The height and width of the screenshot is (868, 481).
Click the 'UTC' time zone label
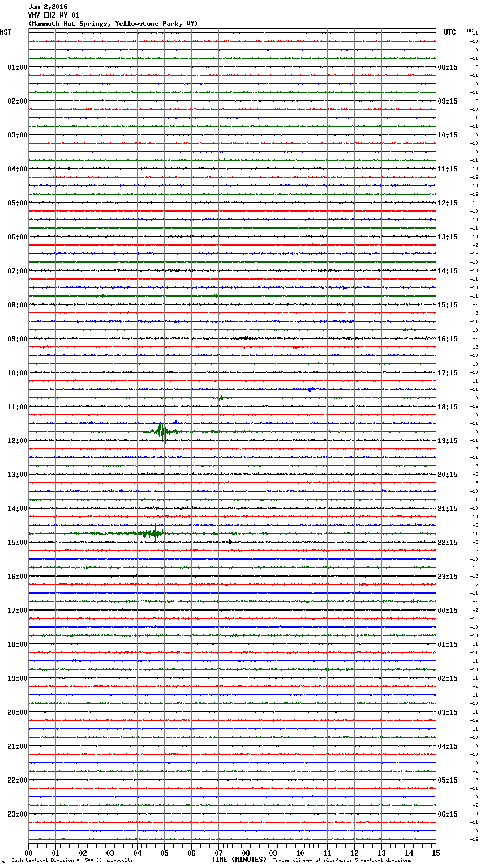(449, 32)
